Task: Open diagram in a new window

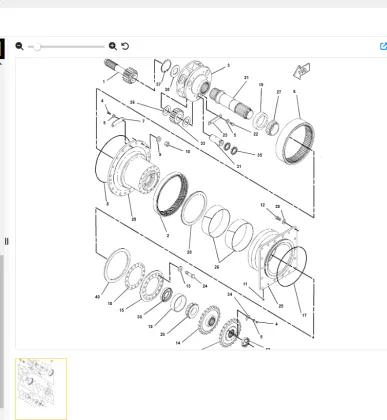Action: [383, 46]
